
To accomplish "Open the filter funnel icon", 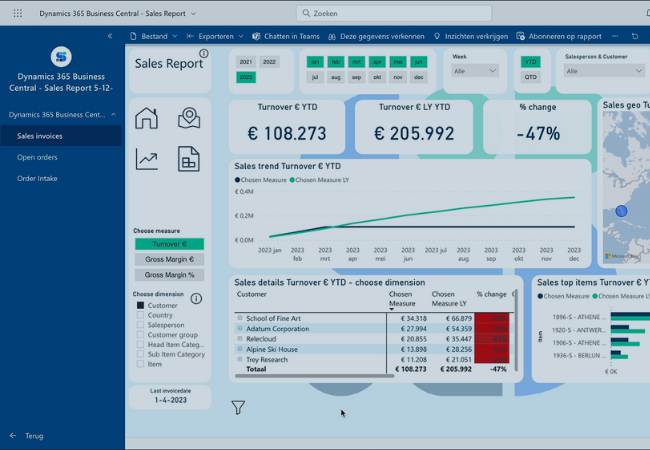I will coord(238,407).
